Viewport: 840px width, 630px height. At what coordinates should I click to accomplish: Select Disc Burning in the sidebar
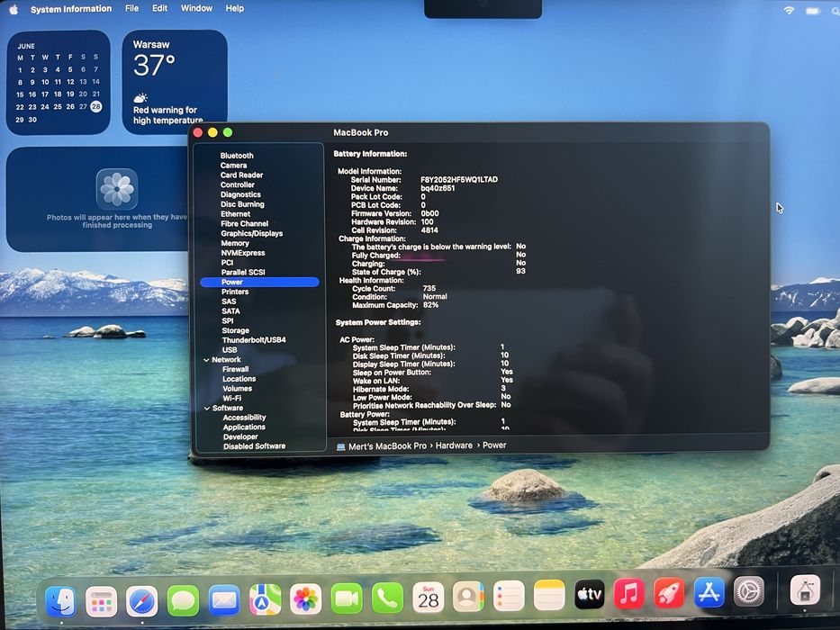[242, 204]
